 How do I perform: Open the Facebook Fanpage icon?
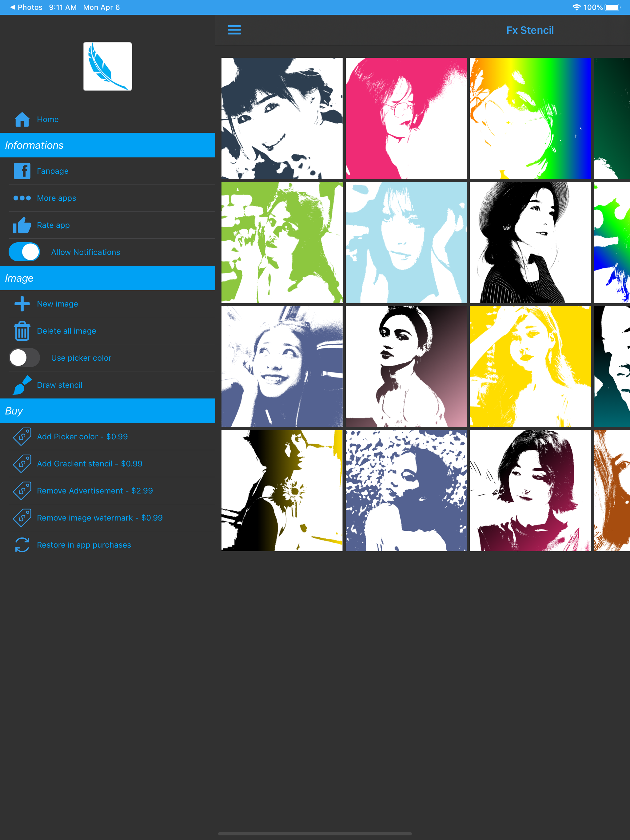[22, 171]
